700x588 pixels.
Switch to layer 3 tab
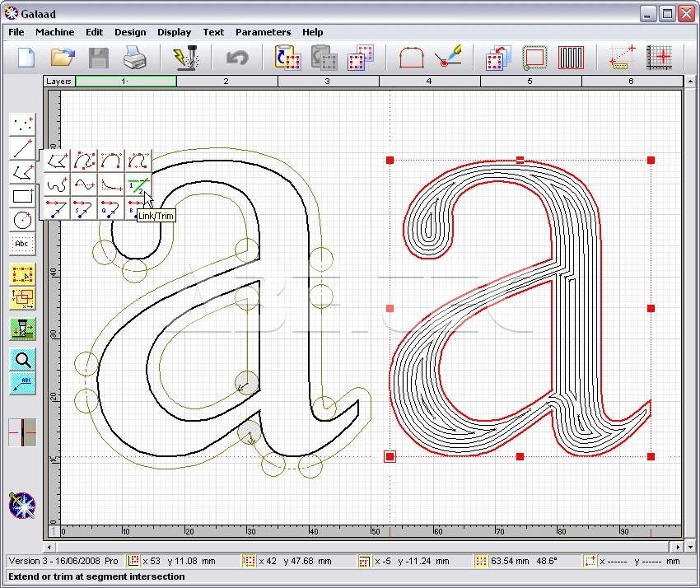coord(327,82)
